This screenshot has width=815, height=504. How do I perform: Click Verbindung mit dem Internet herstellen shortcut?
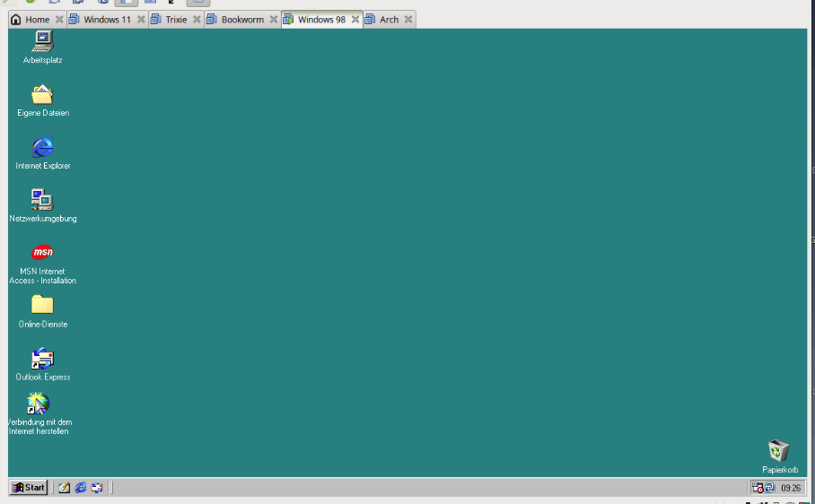pyautogui.click(x=39, y=404)
